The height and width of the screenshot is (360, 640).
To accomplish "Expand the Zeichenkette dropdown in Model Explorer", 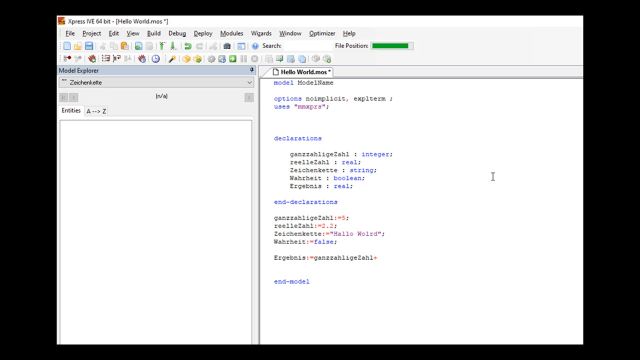I will tap(249, 82).
